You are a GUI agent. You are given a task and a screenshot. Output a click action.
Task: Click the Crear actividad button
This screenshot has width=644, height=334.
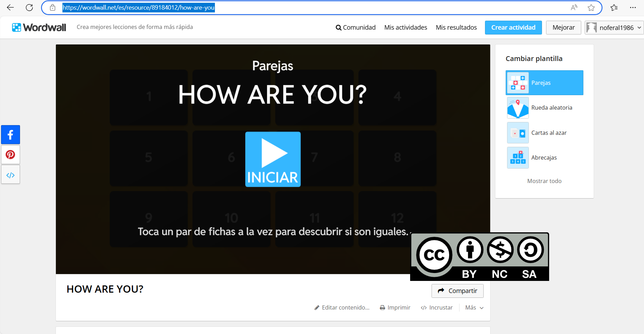[513, 27]
